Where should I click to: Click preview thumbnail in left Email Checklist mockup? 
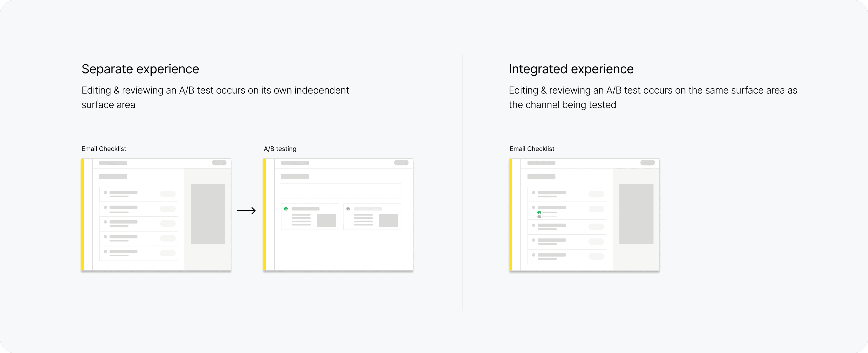208,214
